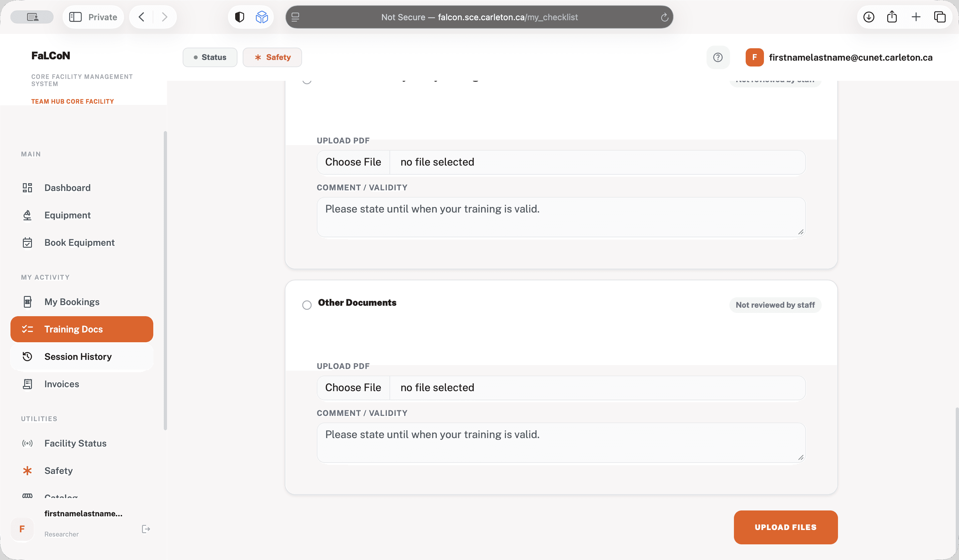The height and width of the screenshot is (560, 959).
Task: Click the page reader icon in address bar
Action: pyautogui.click(x=295, y=17)
